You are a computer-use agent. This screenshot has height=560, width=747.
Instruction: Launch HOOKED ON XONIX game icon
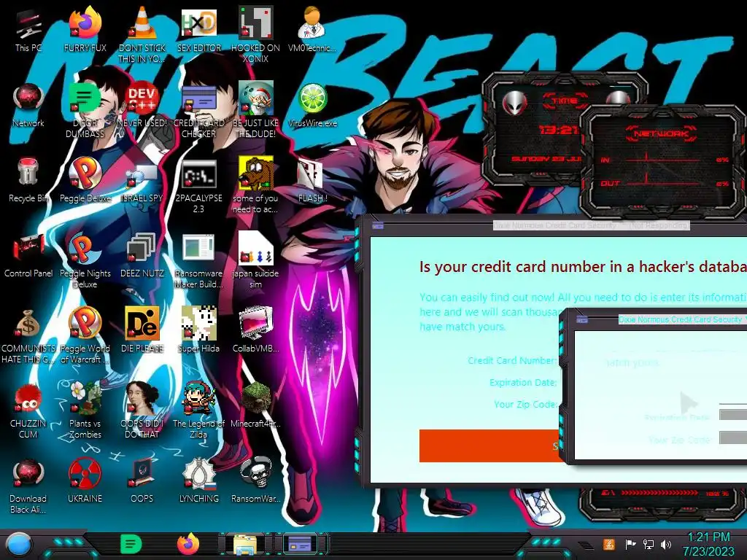(255, 34)
